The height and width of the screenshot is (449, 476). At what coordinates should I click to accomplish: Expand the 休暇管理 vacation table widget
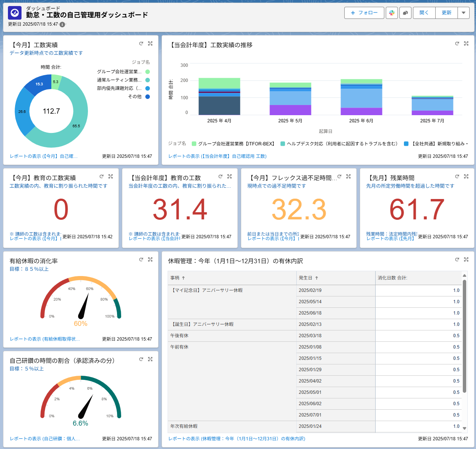466,259
